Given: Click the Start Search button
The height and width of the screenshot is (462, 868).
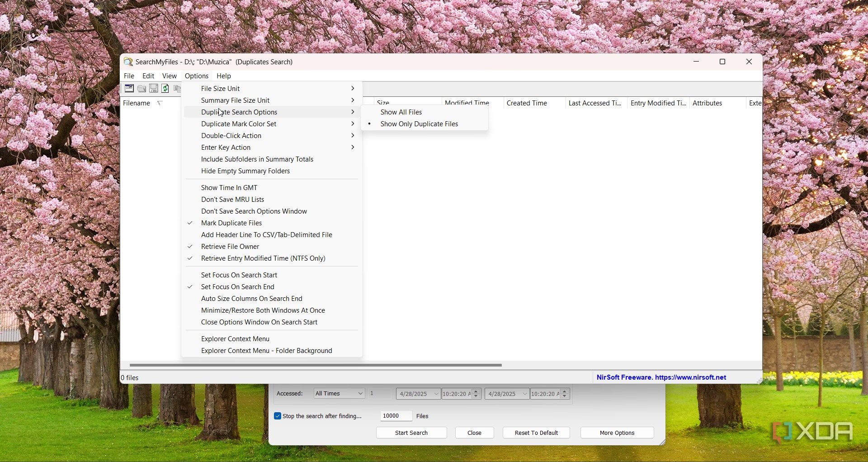Looking at the screenshot, I should [x=411, y=433].
